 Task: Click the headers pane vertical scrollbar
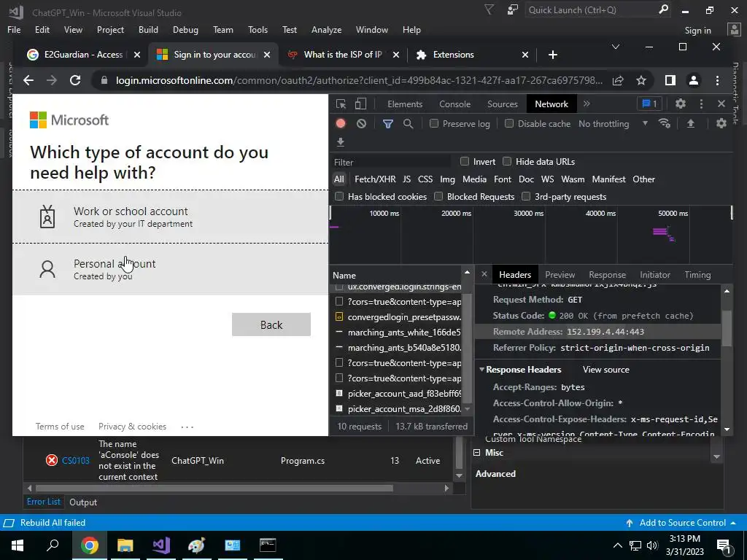(727, 329)
